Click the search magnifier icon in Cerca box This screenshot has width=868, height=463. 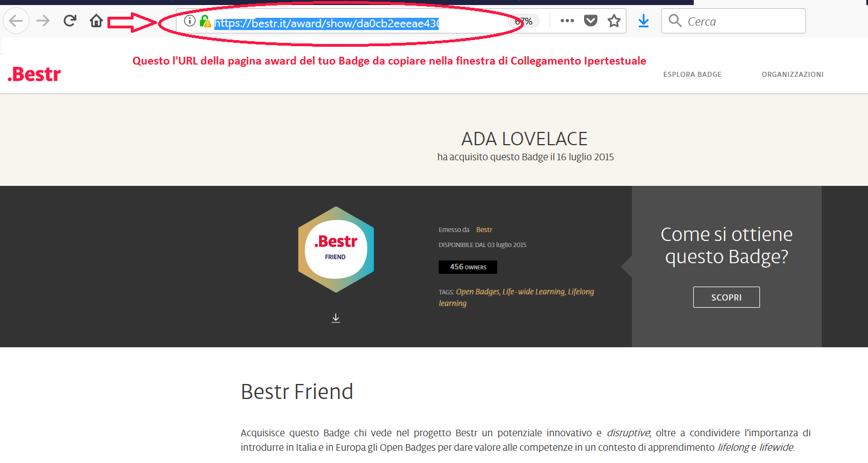(x=675, y=21)
